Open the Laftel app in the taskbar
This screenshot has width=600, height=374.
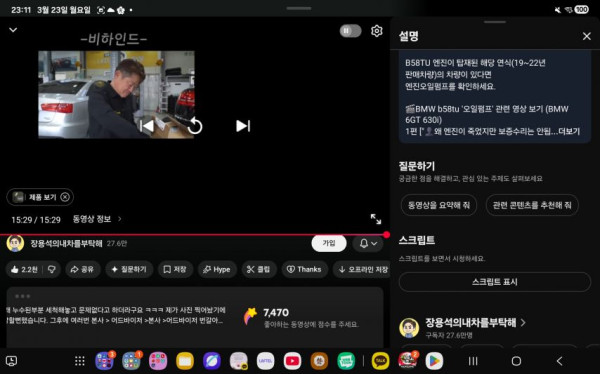(x=265, y=361)
